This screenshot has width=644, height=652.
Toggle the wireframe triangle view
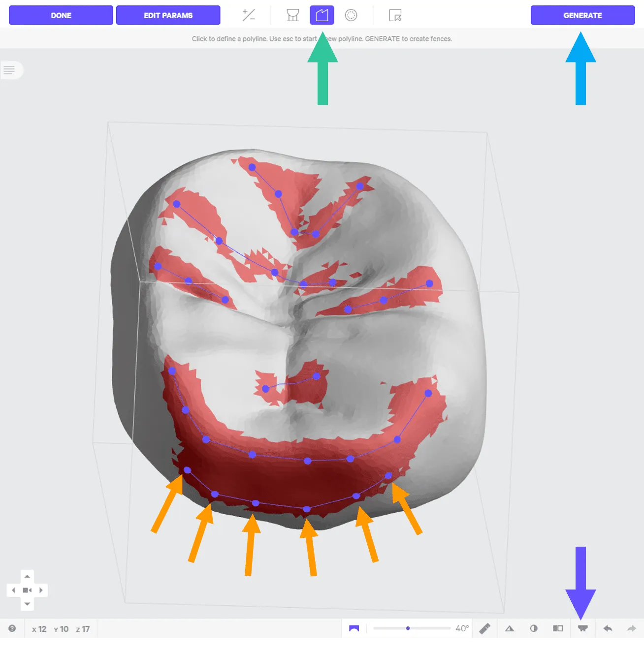(x=510, y=628)
